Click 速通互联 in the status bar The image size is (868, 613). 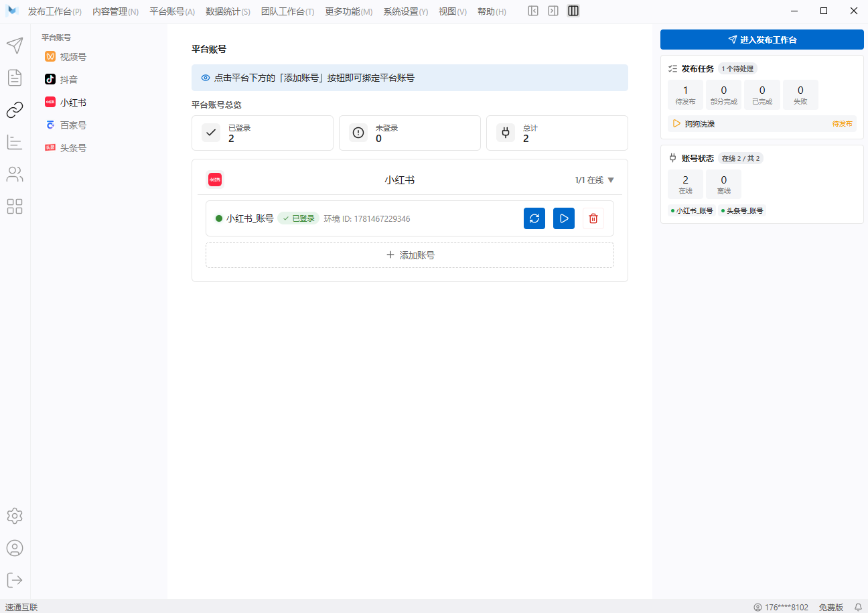click(21, 607)
